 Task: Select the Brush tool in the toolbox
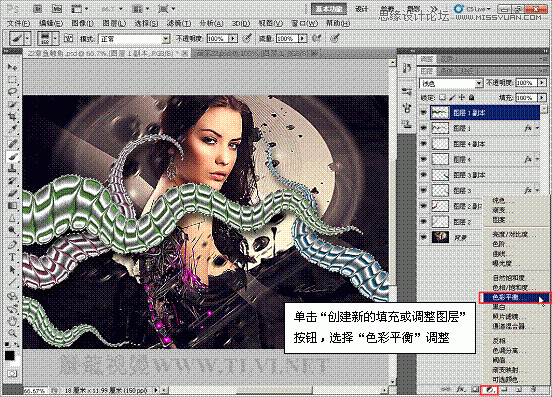pyautogui.click(x=12, y=156)
